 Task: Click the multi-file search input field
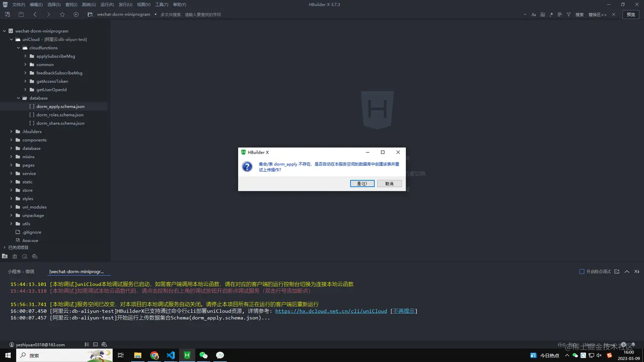coord(340,14)
